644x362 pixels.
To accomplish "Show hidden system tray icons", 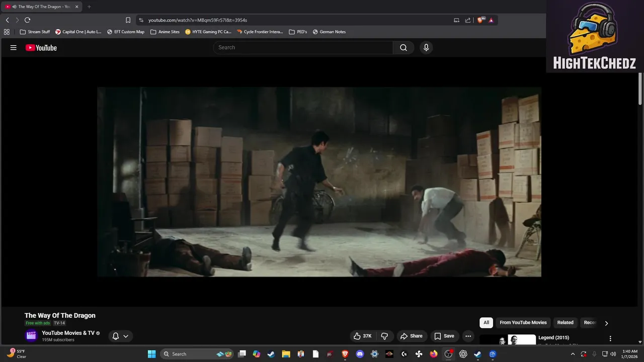I will click(x=573, y=354).
